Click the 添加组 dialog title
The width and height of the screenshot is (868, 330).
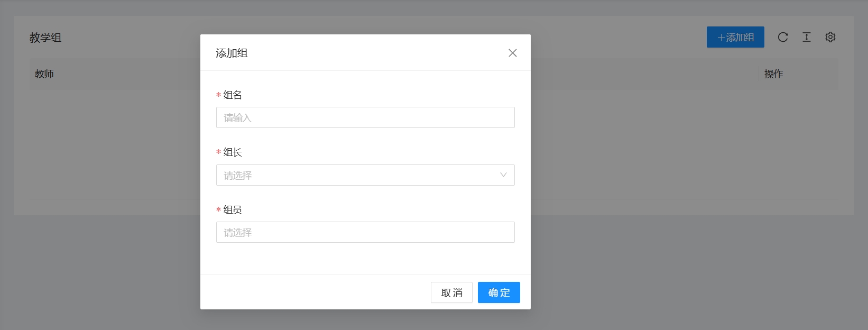[232, 53]
